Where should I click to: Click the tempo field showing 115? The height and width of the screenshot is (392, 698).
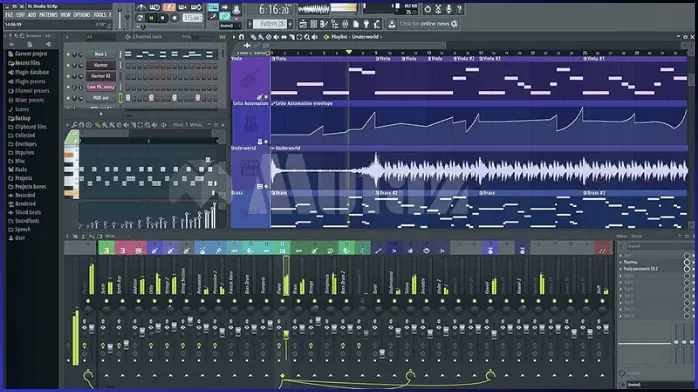tap(192, 18)
